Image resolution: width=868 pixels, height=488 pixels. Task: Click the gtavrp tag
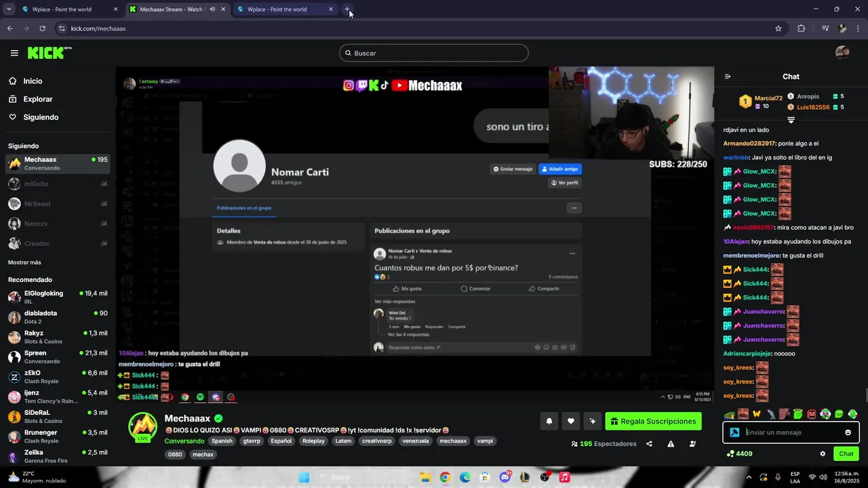252,441
